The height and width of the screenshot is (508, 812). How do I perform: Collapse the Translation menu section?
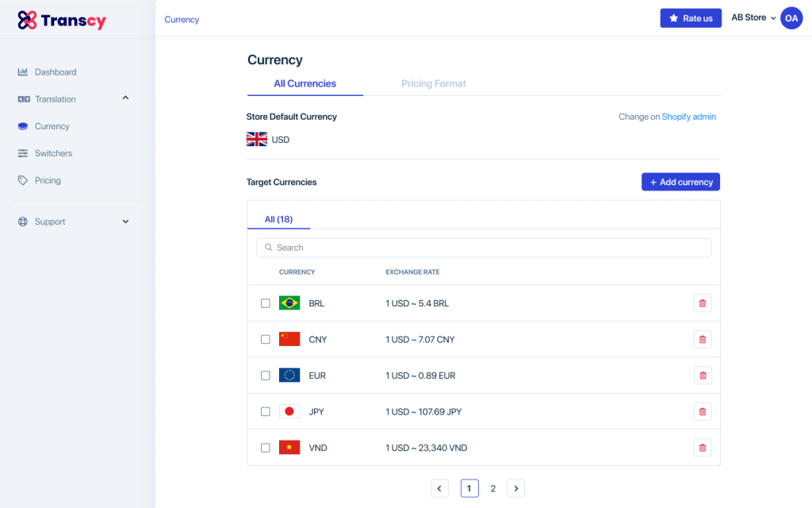[124, 98]
